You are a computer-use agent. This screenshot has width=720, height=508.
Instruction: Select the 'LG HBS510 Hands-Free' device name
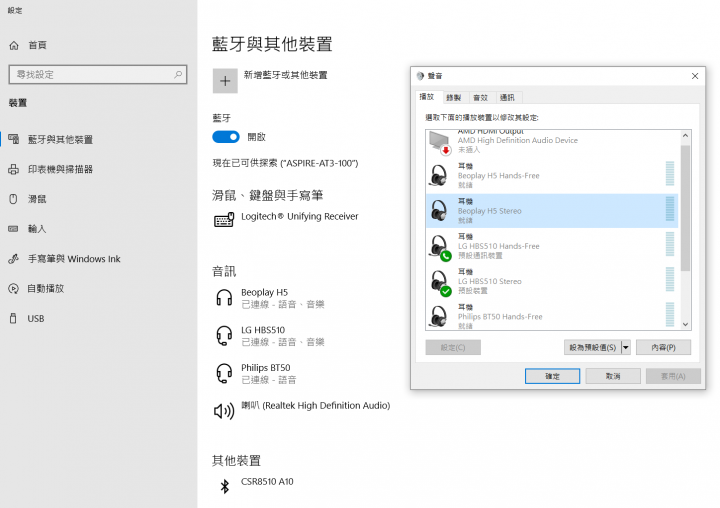tap(498, 246)
